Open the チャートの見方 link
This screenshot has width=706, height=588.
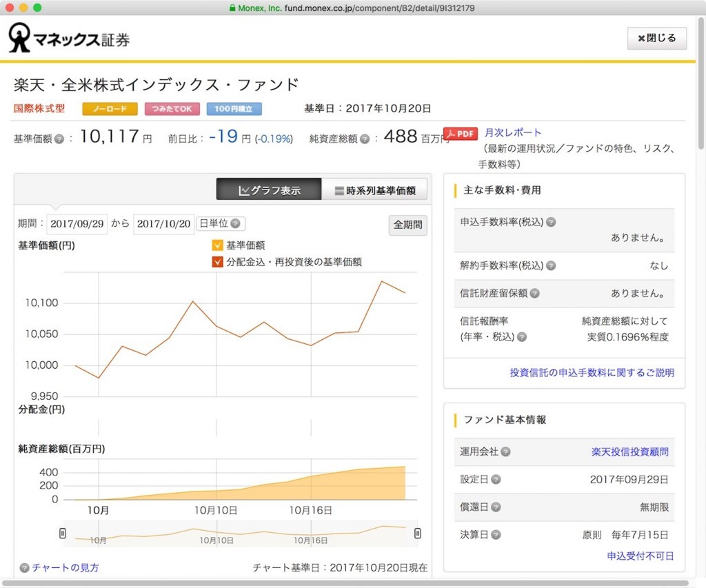[x=65, y=568]
